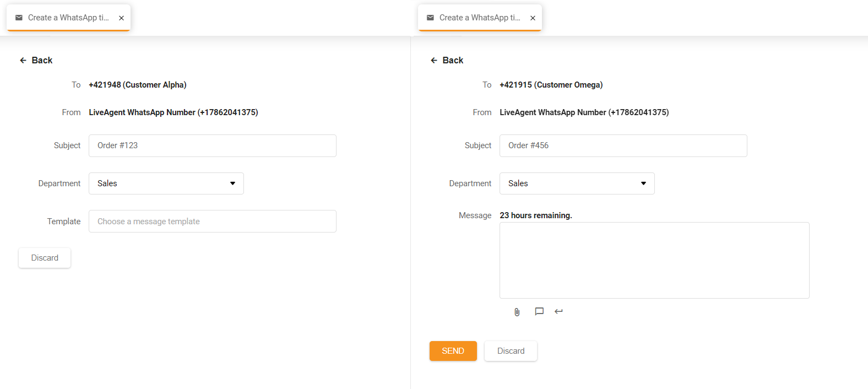This screenshot has width=868, height=389.
Task: Click the return arrow icon below the message box
Action: (x=558, y=311)
